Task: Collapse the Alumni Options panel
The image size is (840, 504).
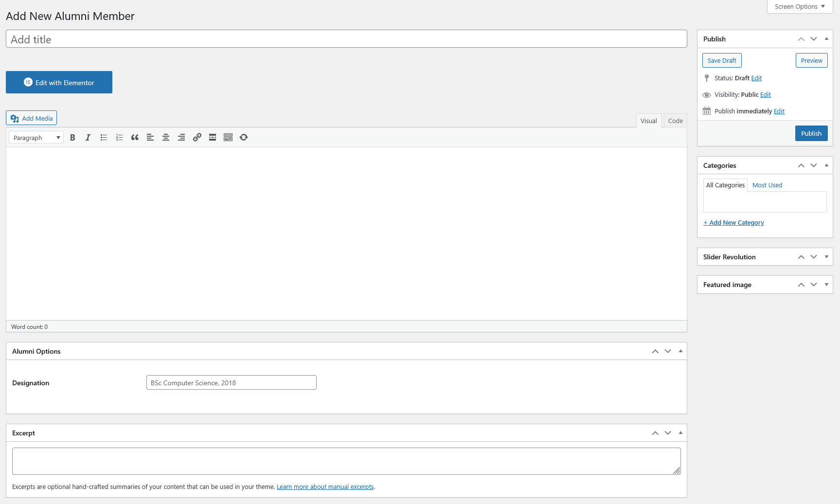Action: pyautogui.click(x=680, y=351)
